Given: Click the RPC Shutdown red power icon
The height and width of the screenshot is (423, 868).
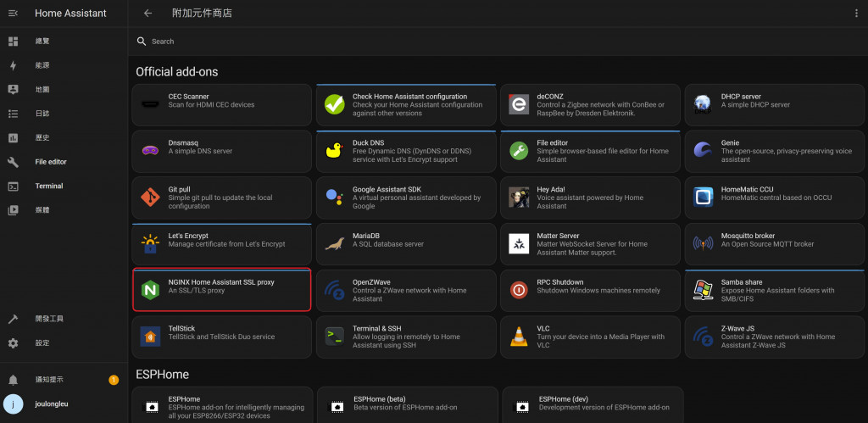Looking at the screenshot, I should click(519, 290).
